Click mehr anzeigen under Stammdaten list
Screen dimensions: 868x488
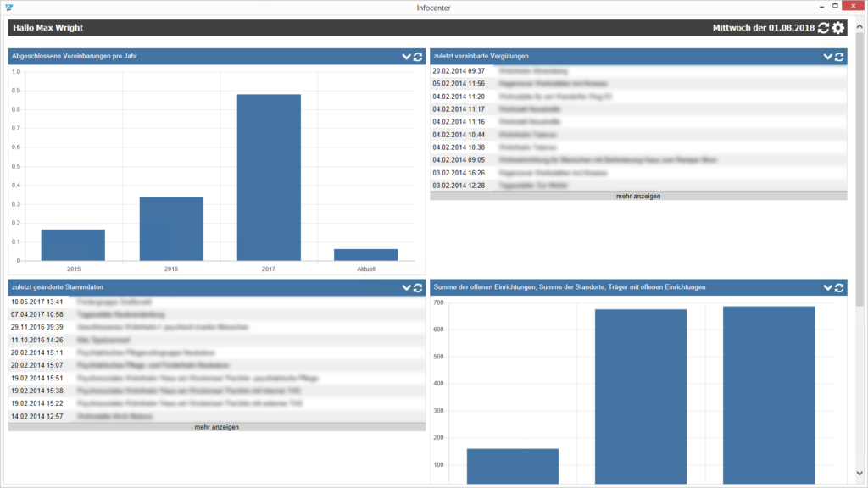point(216,427)
